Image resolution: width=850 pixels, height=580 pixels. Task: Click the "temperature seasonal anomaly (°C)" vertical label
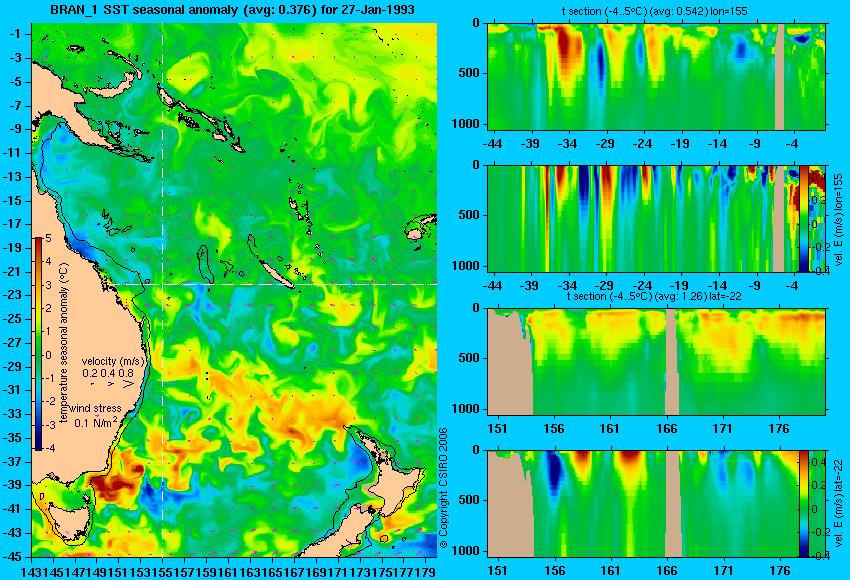click(65, 343)
